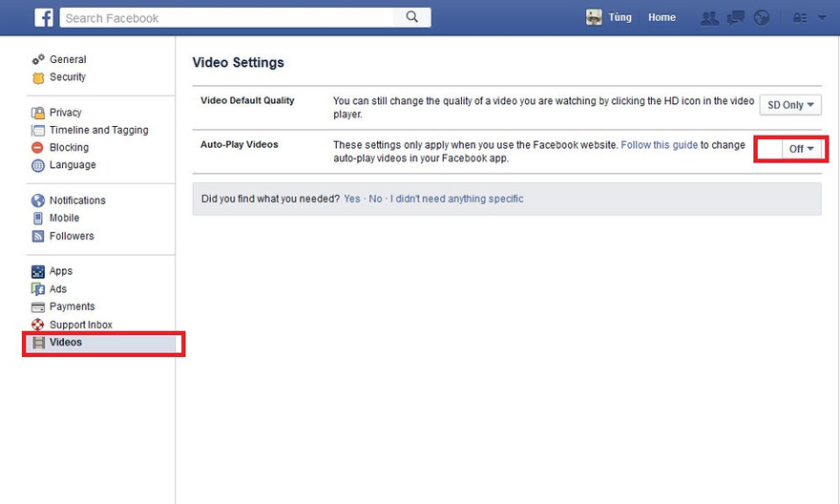Answer No to feedback question
Viewport: 840px width, 504px height.
click(375, 199)
